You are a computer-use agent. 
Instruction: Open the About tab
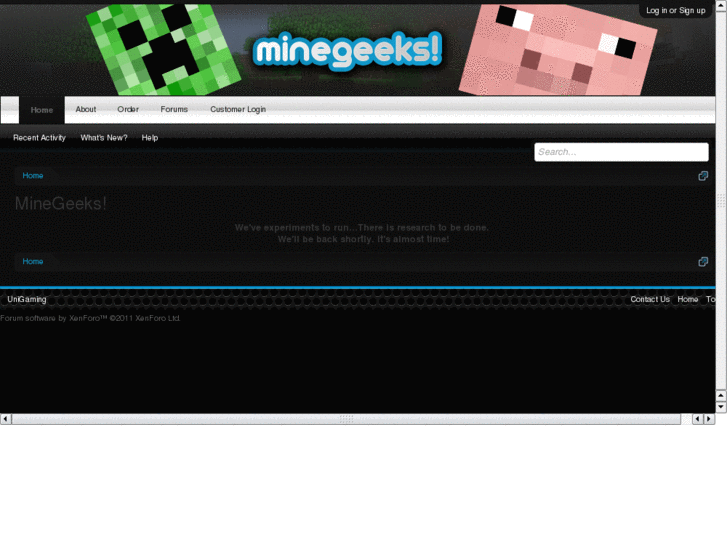coord(86,109)
